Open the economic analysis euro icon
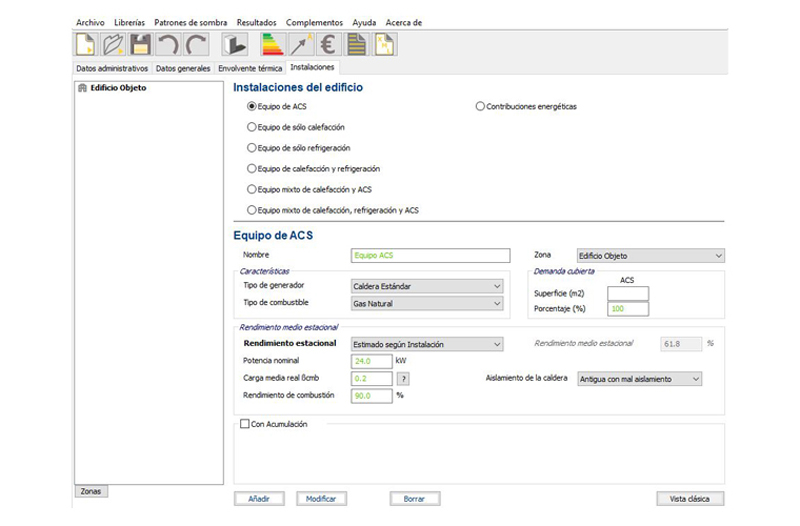This screenshot has width=800, height=526. 328,44
